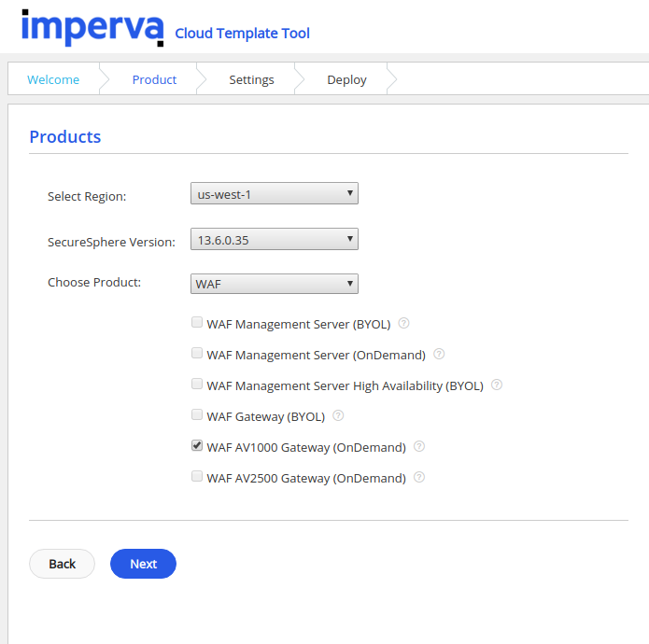The image size is (649, 644).
Task: Click help icon beside WAF AV1000 Gateway
Action: point(419,446)
